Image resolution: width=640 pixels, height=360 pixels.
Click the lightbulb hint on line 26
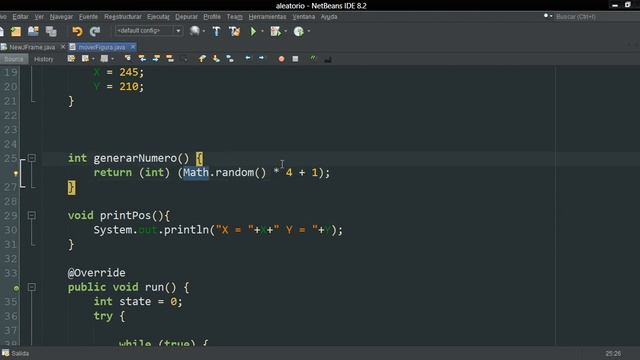[x=16, y=173]
